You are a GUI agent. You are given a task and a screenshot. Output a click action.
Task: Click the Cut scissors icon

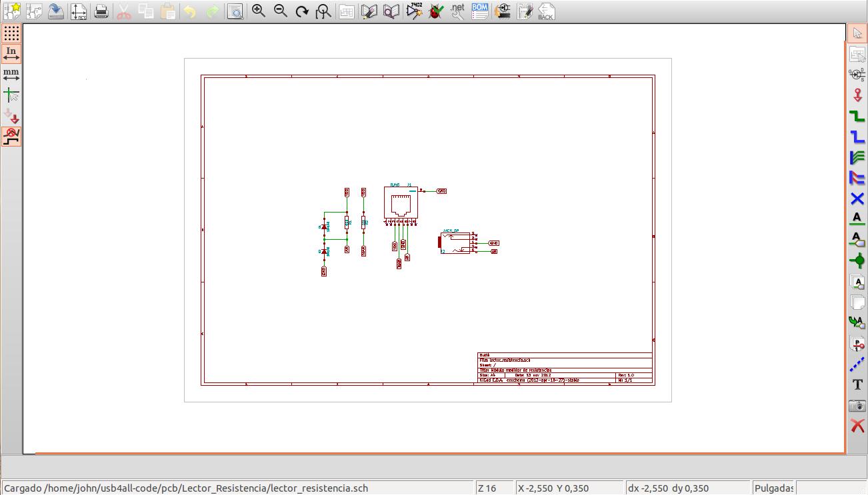124,11
